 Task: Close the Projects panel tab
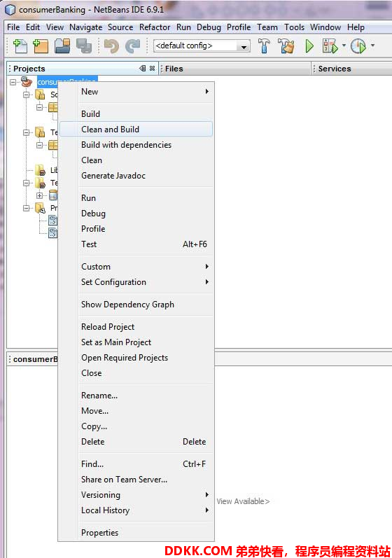coord(152,69)
